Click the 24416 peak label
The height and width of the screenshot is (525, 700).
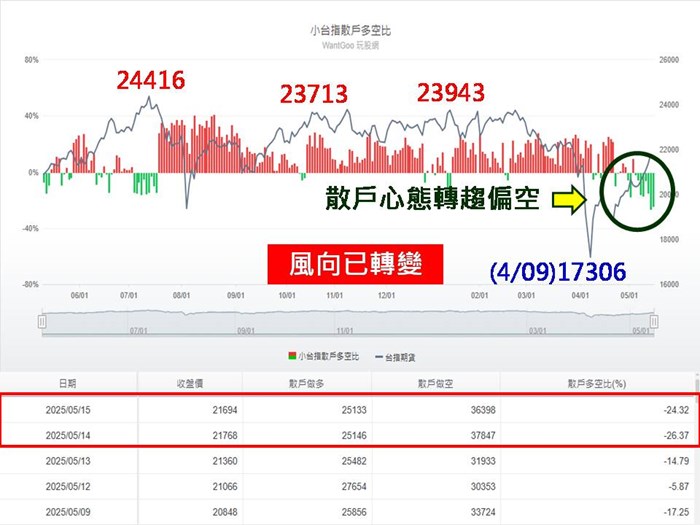[150, 80]
